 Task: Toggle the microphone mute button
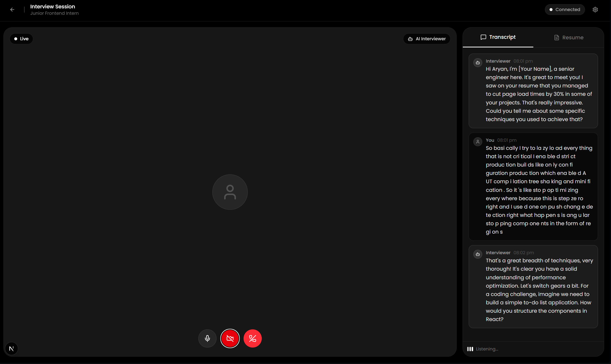point(207,338)
